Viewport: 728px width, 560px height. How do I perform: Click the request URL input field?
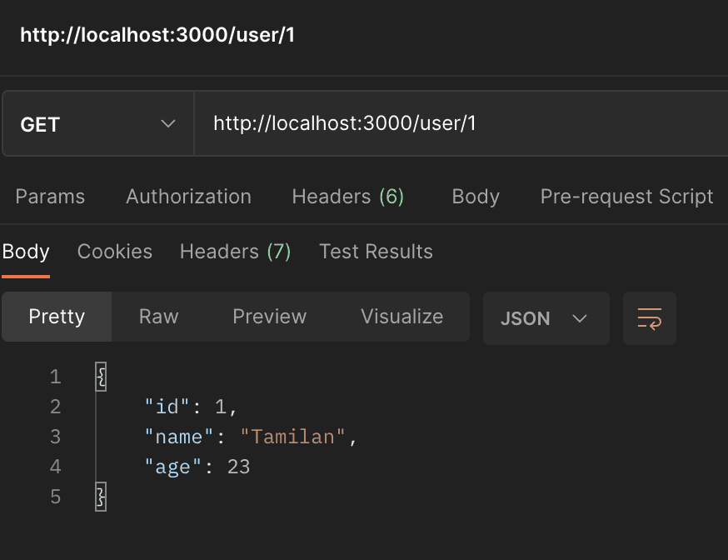(461, 123)
